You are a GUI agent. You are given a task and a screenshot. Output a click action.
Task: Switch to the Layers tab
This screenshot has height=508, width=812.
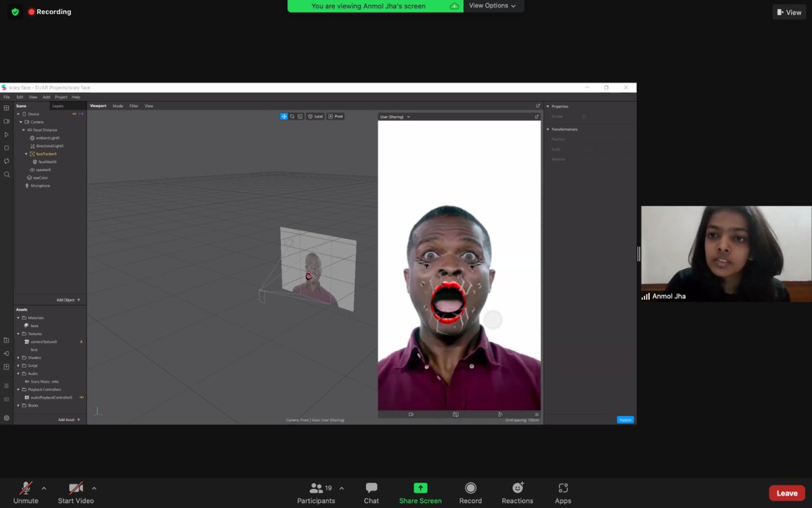tap(58, 106)
